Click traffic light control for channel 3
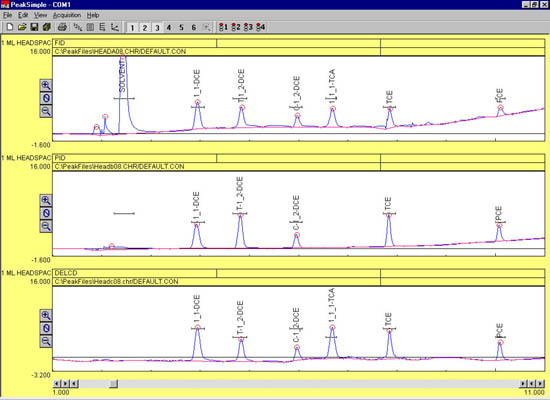550x400 pixels. (248, 27)
